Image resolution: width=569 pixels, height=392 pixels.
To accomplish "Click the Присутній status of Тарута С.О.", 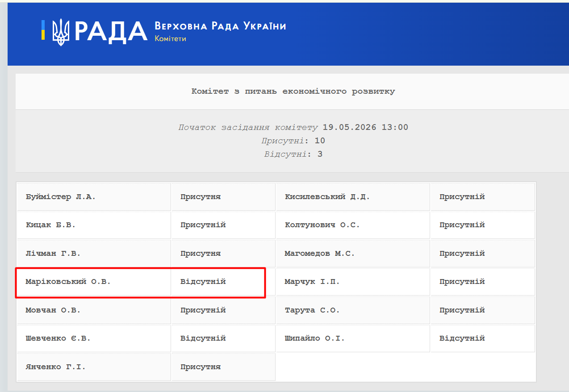I will tap(462, 310).
